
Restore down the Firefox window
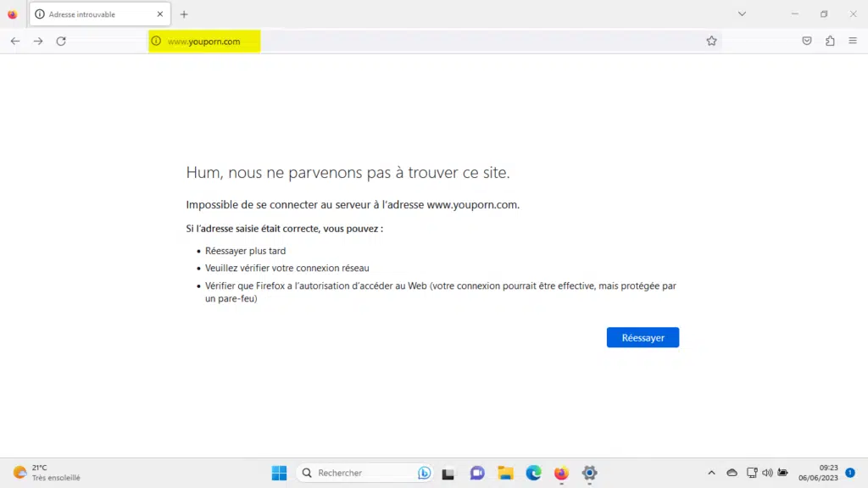(824, 14)
